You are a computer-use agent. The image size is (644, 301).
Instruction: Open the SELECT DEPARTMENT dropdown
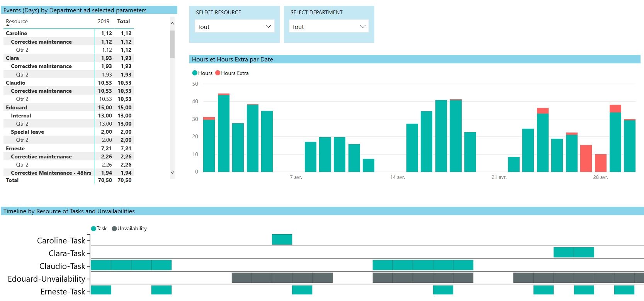click(328, 26)
